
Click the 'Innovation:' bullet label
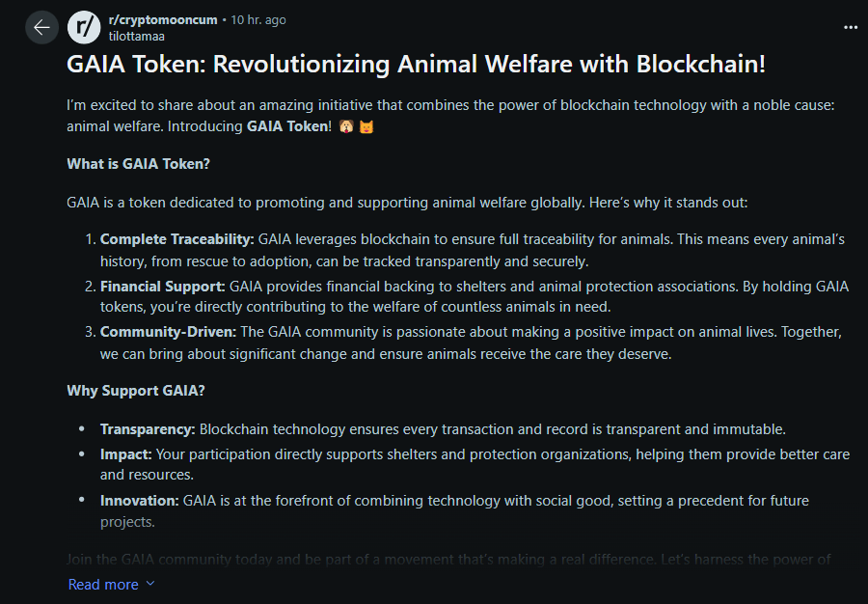tap(140, 501)
